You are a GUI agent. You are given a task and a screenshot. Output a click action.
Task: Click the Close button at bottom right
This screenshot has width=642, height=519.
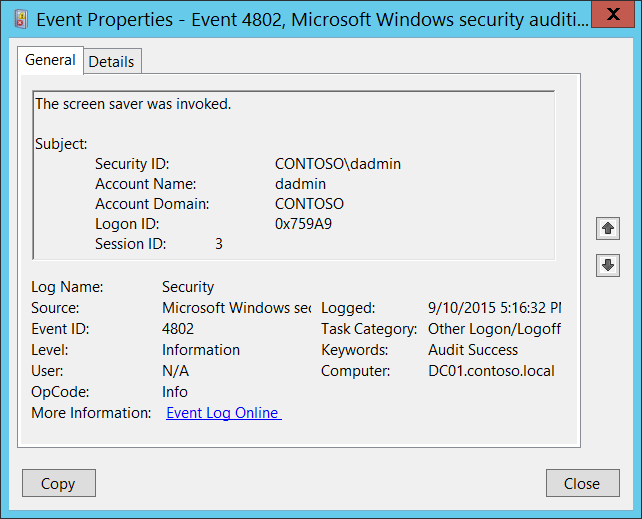point(582,483)
